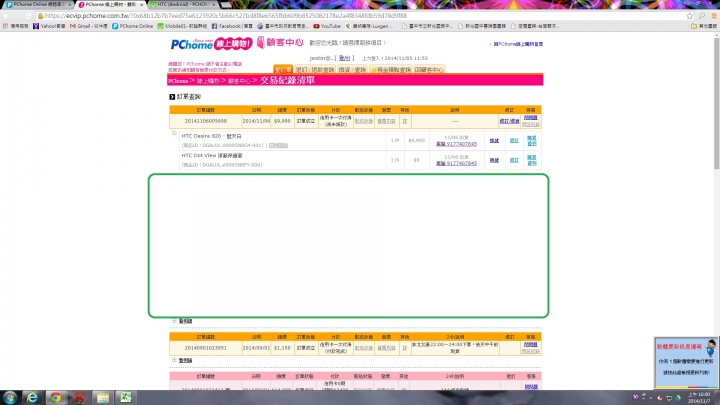This screenshot has height=405, width=720.
Task: Bookmark this page with the star icon
Action: click(689, 16)
